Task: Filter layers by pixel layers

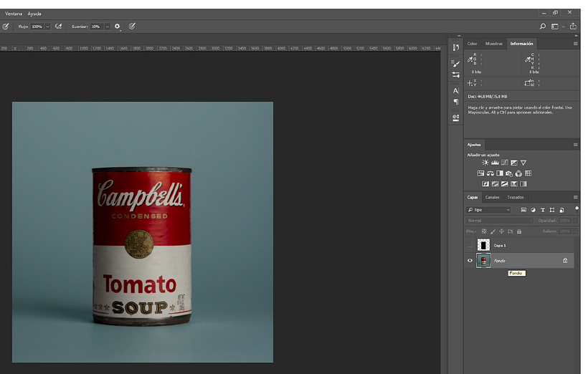Action: [x=523, y=210]
